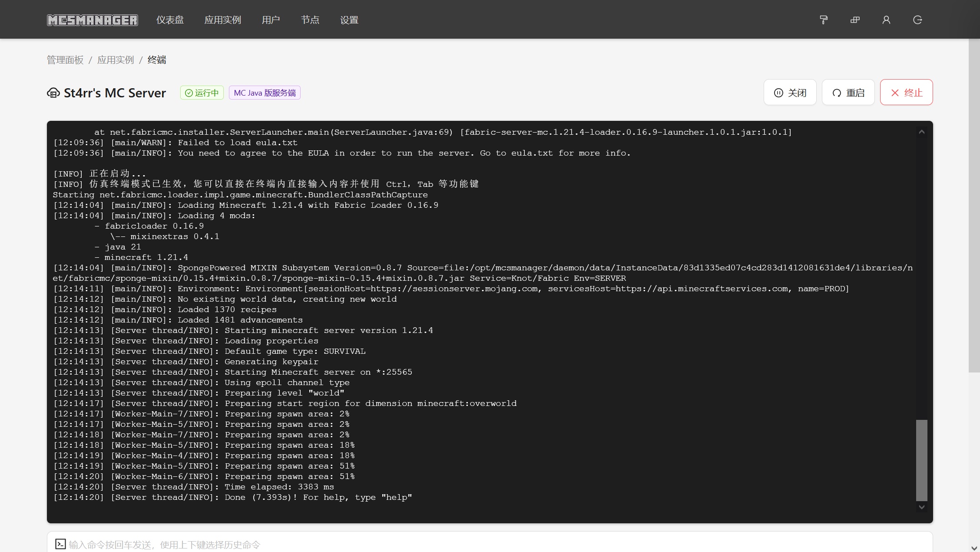Click the 'You need to agree to the EULA' line
The image size is (980, 552).
point(342,153)
